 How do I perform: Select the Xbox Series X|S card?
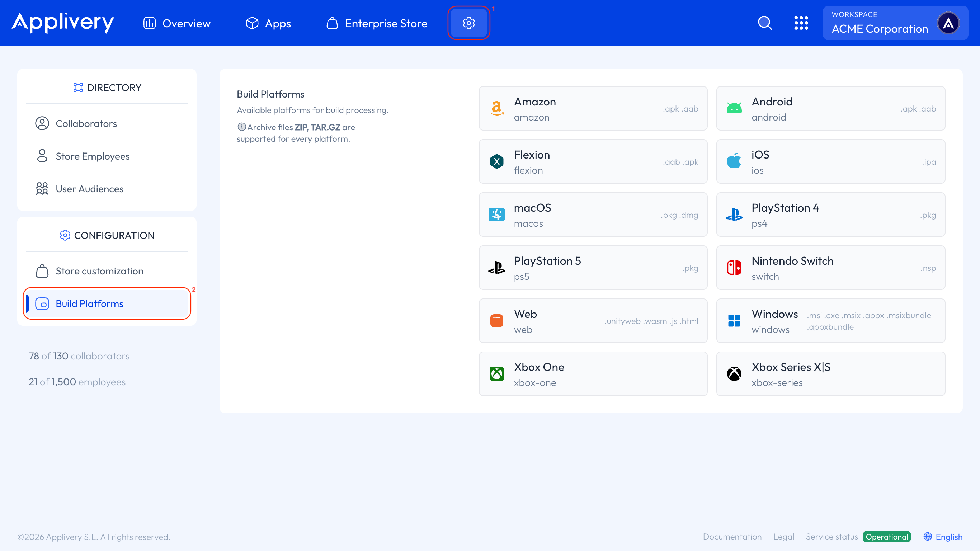(830, 374)
